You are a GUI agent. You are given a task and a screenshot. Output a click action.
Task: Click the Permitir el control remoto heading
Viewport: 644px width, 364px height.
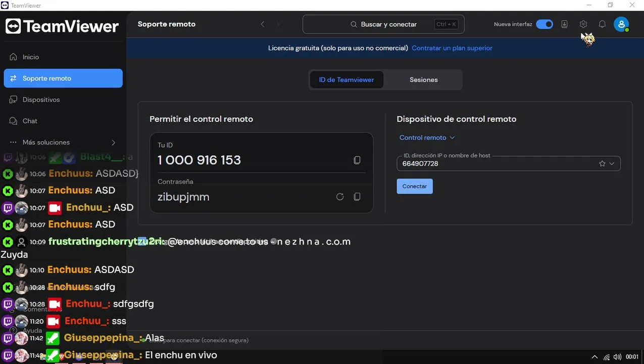(x=201, y=119)
